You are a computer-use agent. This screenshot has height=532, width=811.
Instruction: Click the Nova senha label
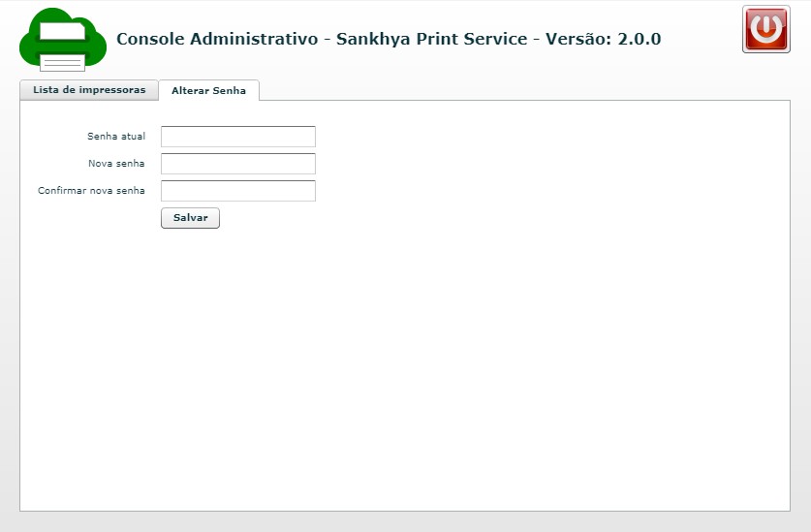pyautogui.click(x=116, y=164)
